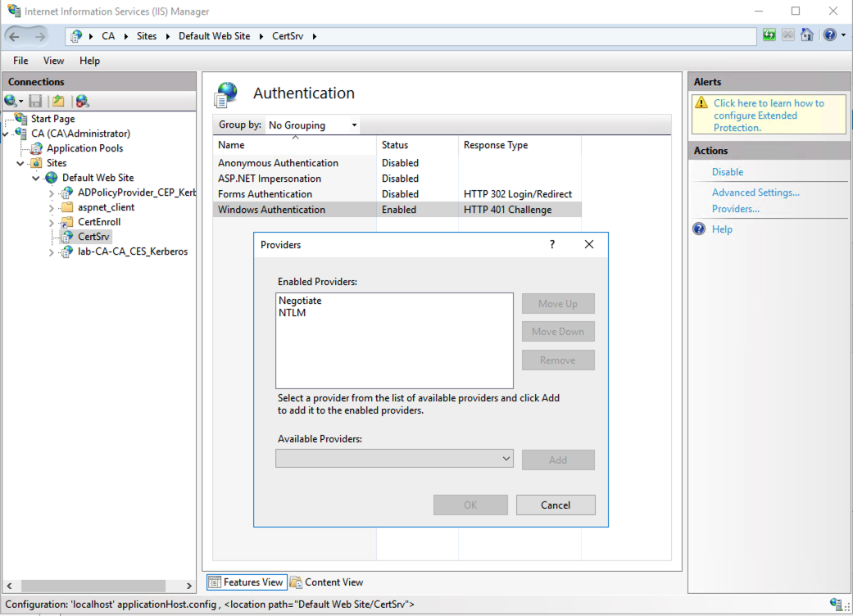
Task: Click the folder up-arrow icon in Connections toolbar
Action: pyautogui.click(x=57, y=101)
